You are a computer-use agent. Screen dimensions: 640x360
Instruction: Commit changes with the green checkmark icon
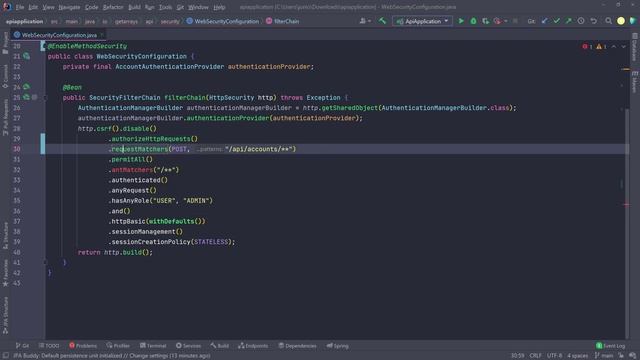point(556,21)
